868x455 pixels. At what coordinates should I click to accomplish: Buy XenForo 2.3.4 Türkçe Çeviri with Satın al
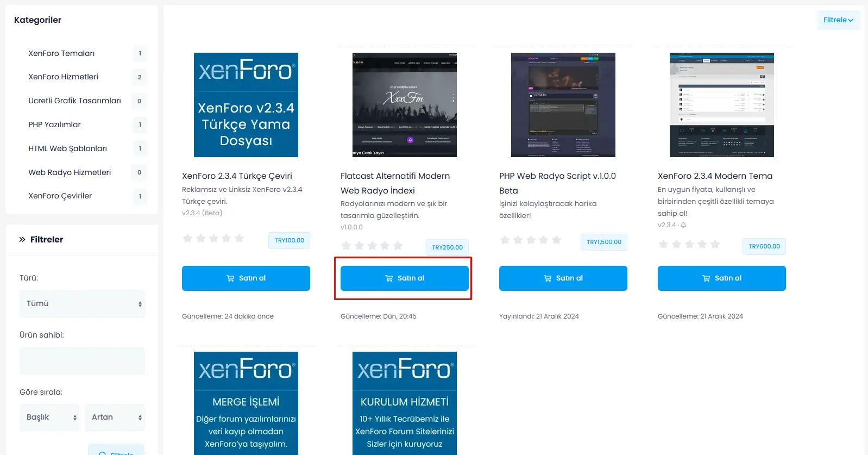(x=246, y=278)
